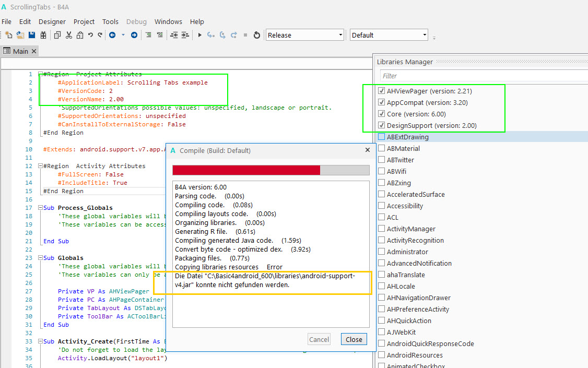Open the Project menu

click(84, 21)
